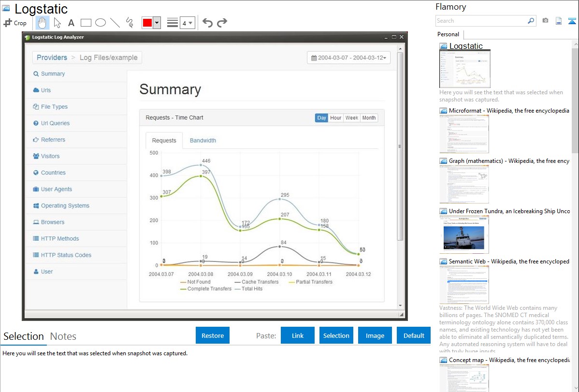Select the Month chart interval
The width and height of the screenshot is (579, 392).
(369, 118)
